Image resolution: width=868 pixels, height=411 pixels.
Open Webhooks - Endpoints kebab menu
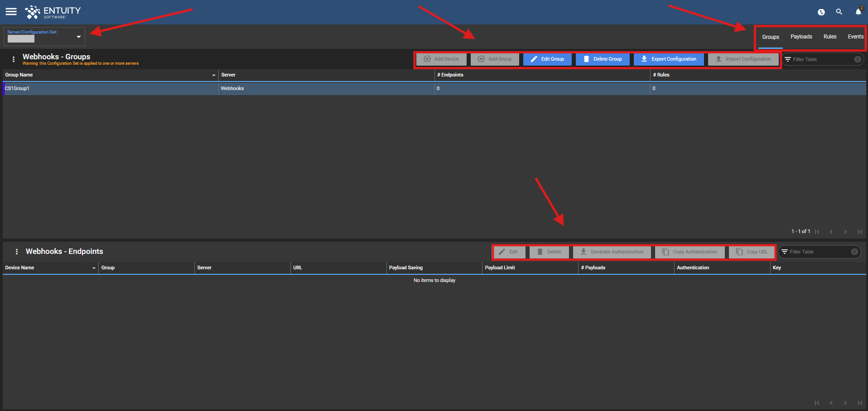coord(17,252)
